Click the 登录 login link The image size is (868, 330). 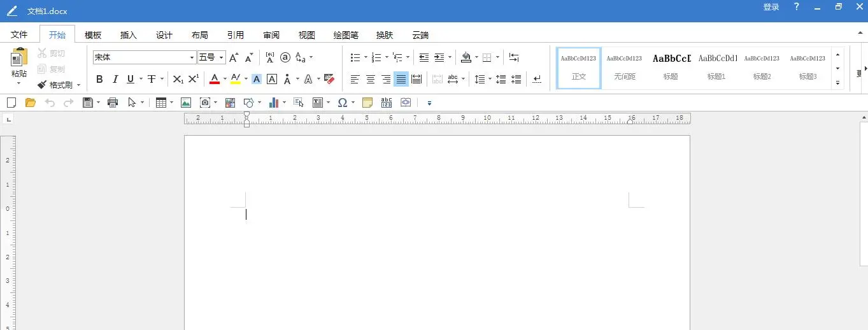(771, 7)
